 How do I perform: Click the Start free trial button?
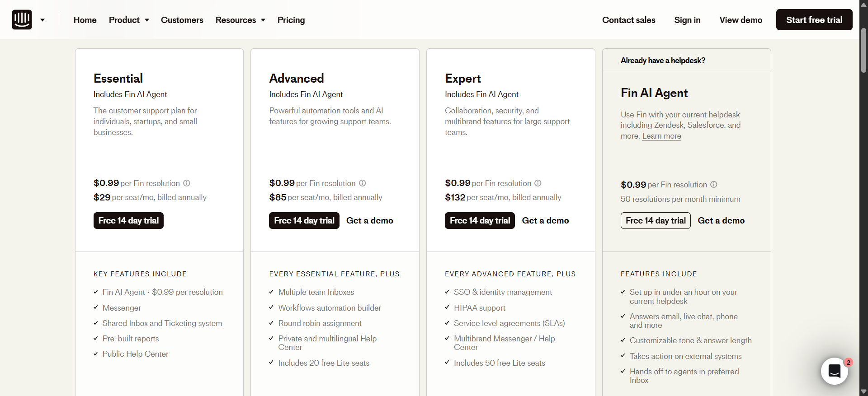click(814, 19)
